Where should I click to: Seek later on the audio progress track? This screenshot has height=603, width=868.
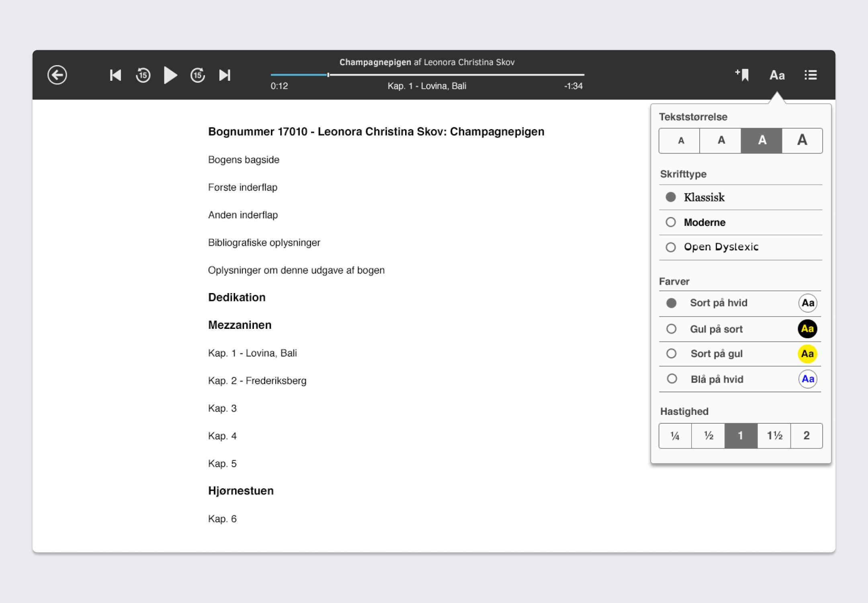456,75
